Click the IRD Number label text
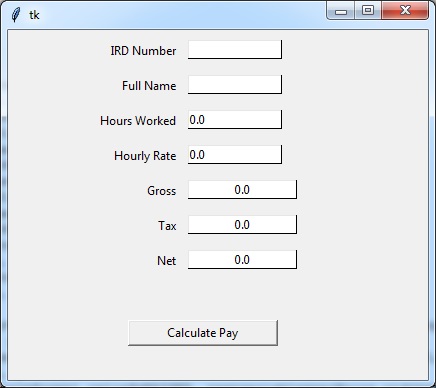436x388 pixels. (143, 51)
